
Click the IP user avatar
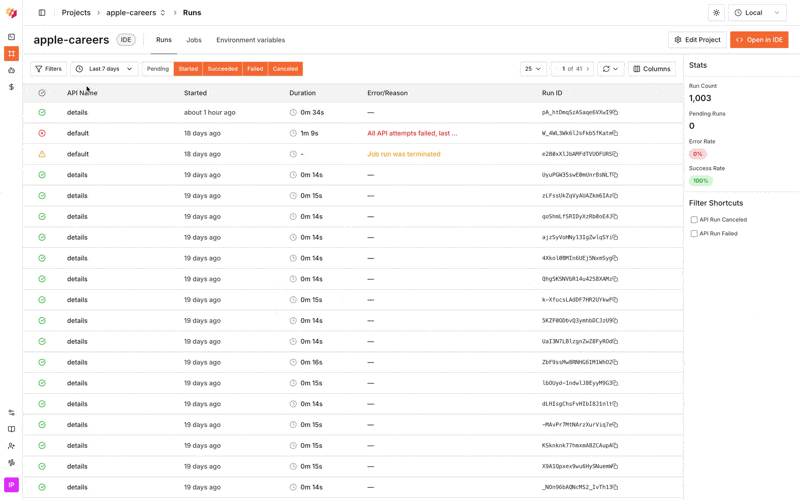(11, 485)
